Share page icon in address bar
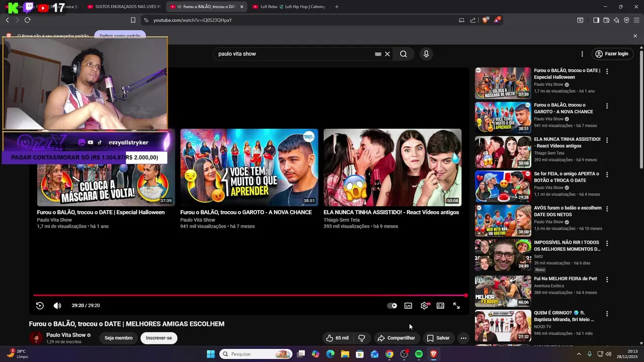Image resolution: width=644 pixels, height=362 pixels. [473, 20]
